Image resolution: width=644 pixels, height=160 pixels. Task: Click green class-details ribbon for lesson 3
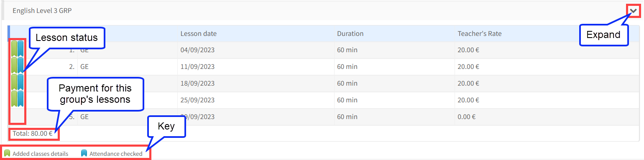(14, 82)
